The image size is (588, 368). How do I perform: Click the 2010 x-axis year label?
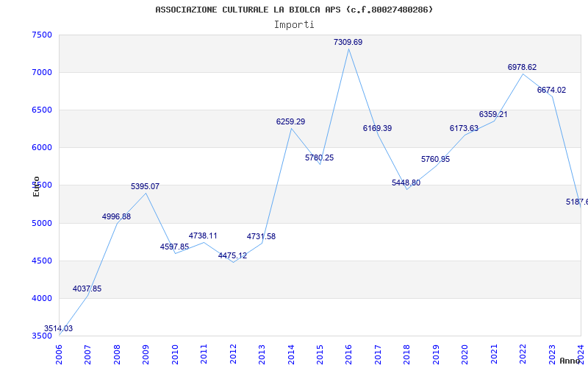(175, 355)
